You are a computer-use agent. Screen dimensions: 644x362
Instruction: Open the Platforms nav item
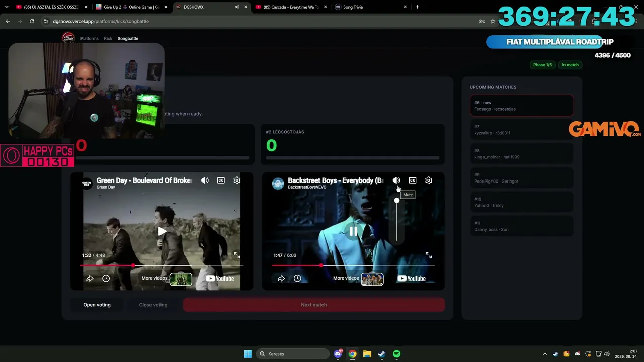[90, 38]
